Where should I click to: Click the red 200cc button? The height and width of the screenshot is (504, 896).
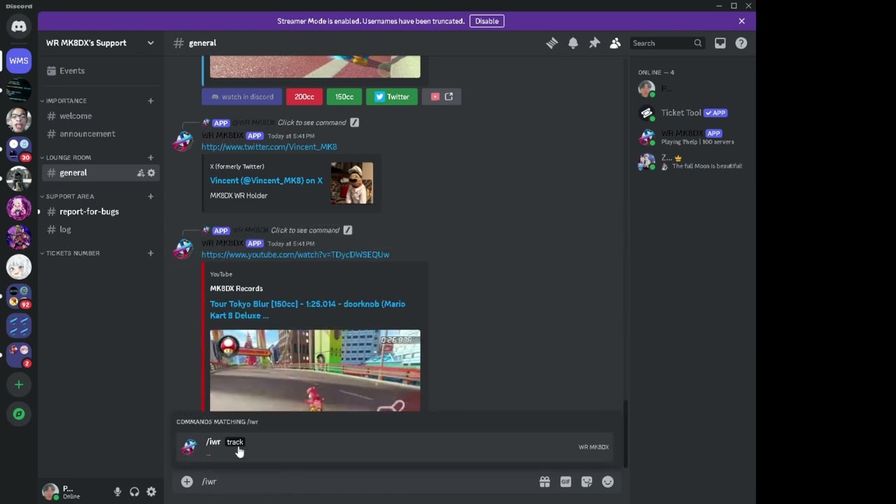coord(304,97)
